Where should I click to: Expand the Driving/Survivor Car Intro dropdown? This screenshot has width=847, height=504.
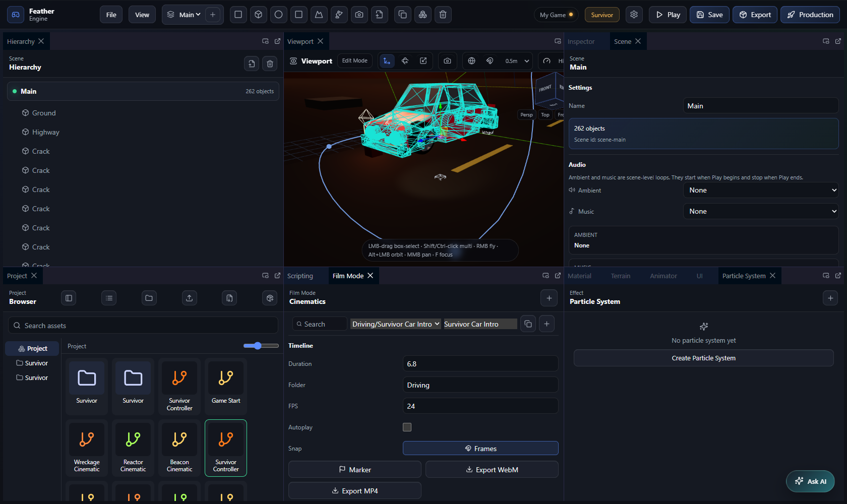(x=396, y=324)
